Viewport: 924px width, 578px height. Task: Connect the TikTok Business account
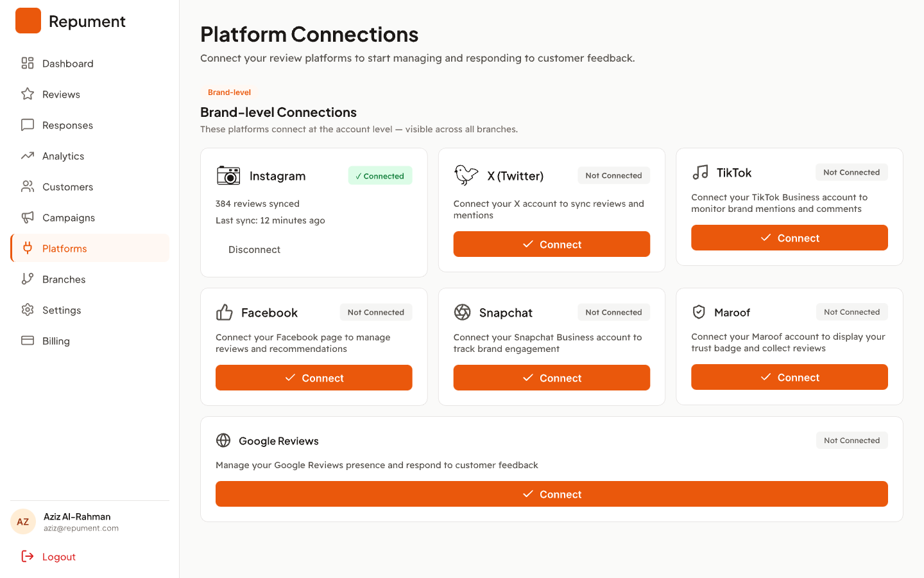789,238
